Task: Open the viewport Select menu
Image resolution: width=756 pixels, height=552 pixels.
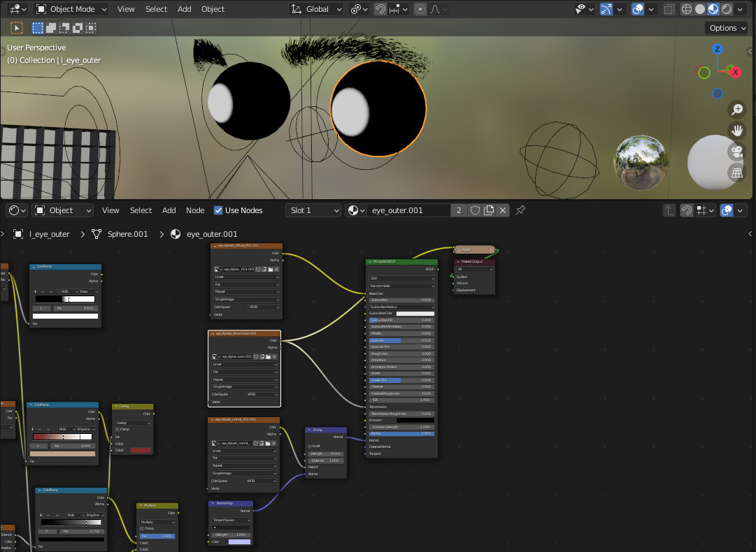Action: click(x=156, y=9)
